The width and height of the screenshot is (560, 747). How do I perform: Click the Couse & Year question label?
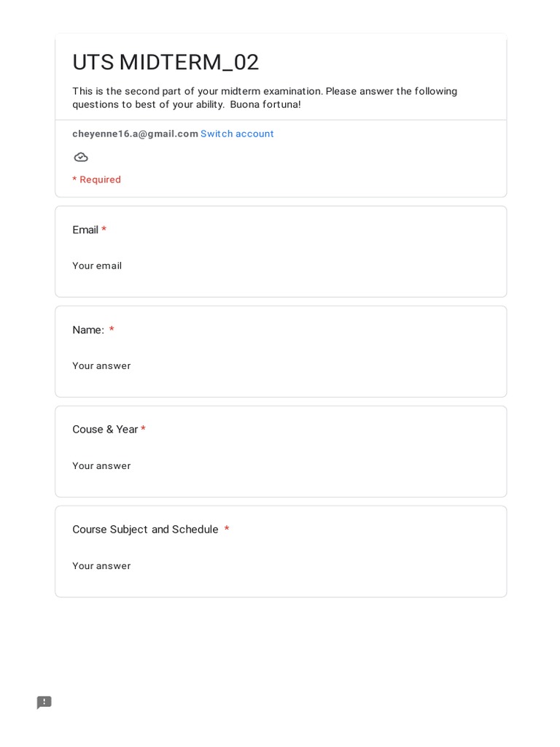105,429
